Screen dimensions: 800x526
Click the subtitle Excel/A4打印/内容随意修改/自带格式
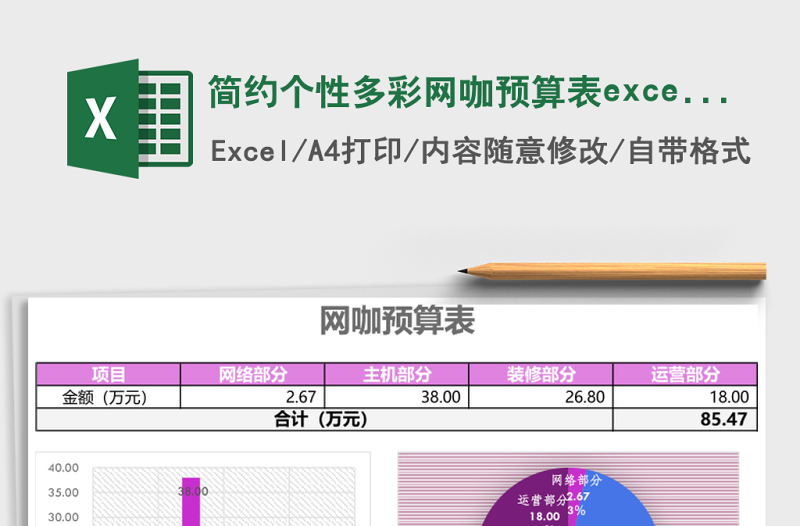click(x=480, y=151)
